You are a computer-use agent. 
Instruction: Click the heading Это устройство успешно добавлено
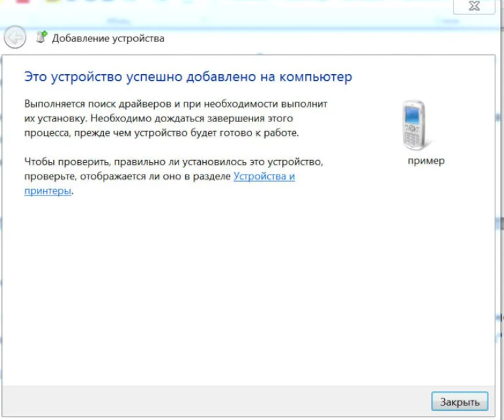(x=188, y=77)
